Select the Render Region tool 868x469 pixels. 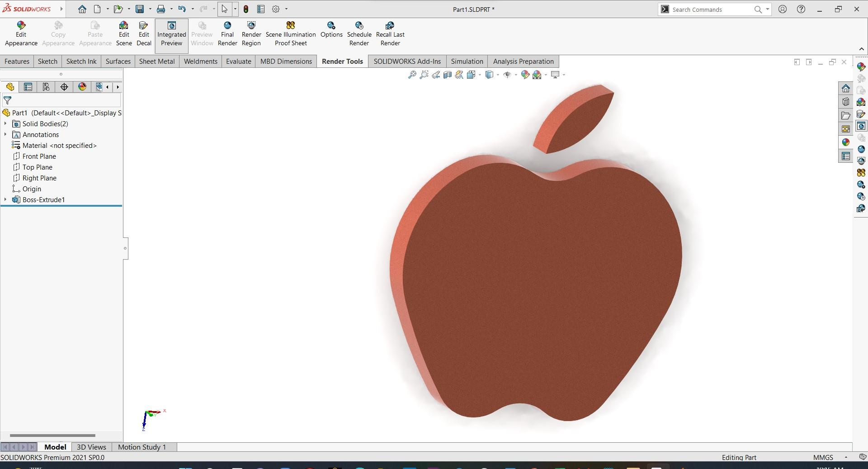pos(251,33)
